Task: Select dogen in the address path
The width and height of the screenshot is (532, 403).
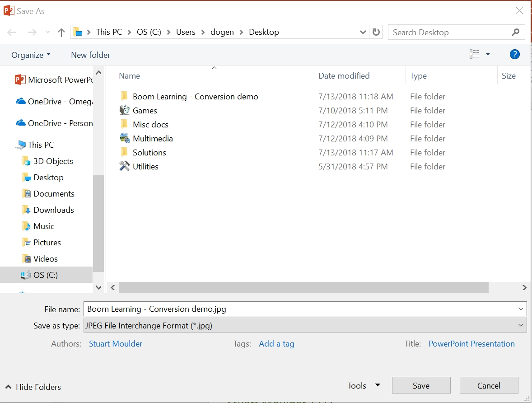Action: pyautogui.click(x=222, y=32)
